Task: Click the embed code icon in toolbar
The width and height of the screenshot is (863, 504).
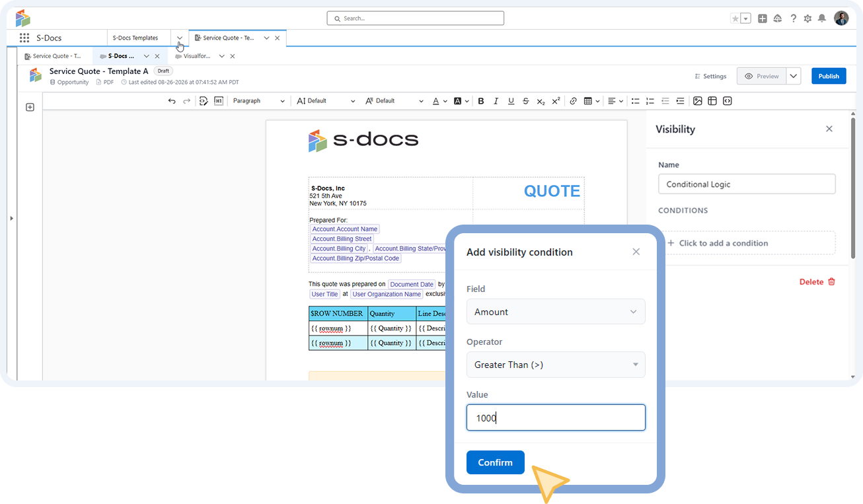Action: tap(728, 101)
